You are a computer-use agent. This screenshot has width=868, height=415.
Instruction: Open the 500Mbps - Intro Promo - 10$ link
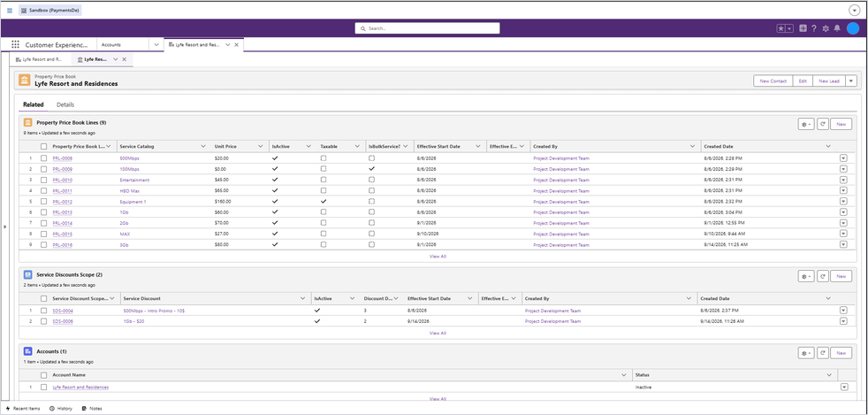[x=155, y=311]
